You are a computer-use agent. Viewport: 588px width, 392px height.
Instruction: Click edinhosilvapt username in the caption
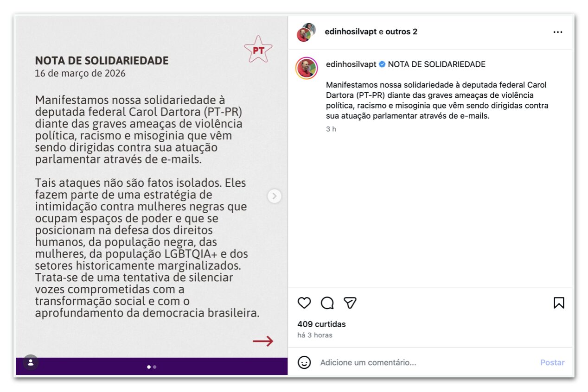point(351,64)
